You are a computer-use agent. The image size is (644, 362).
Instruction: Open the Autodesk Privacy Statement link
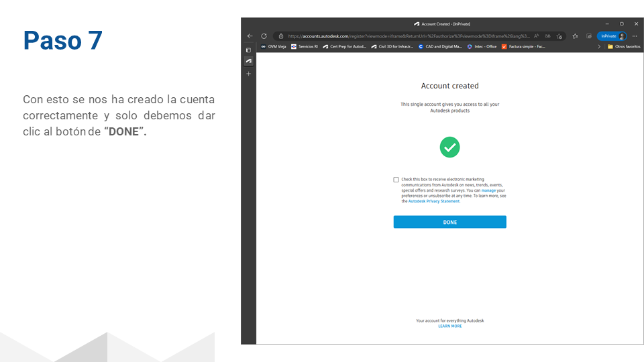point(434,201)
